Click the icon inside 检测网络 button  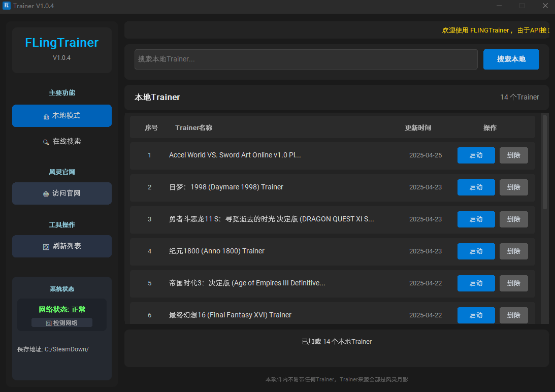coord(49,323)
